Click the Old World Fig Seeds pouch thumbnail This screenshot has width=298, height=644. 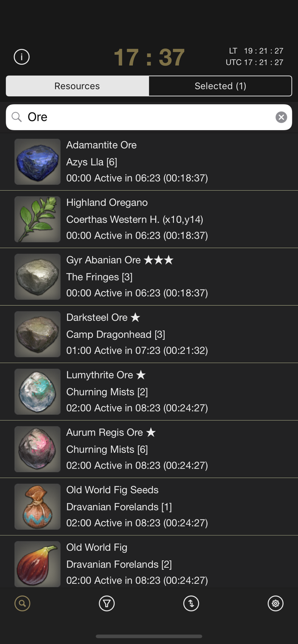click(x=37, y=507)
